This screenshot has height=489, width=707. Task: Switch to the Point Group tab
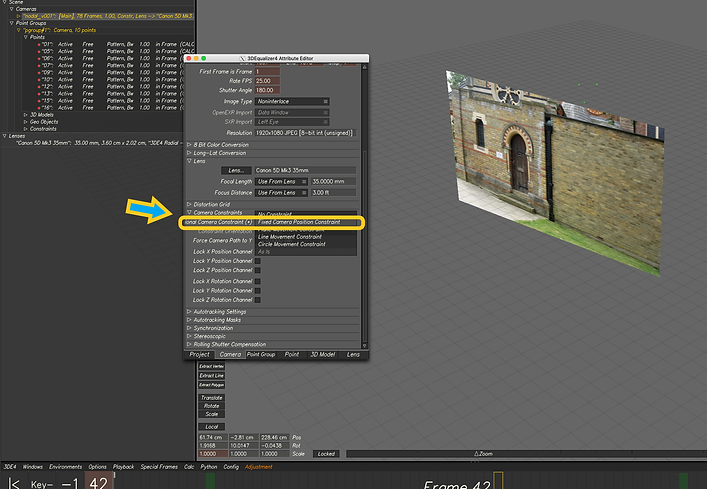pyautogui.click(x=261, y=355)
